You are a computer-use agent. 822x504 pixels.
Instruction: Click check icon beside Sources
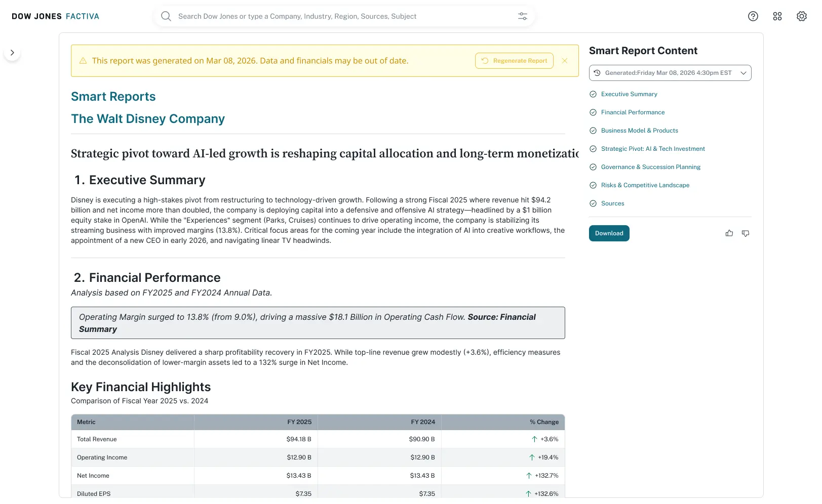click(593, 203)
